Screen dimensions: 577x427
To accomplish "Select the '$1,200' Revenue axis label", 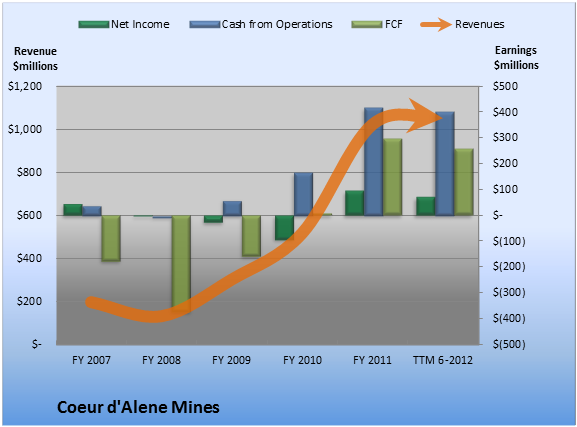I will tap(25, 87).
